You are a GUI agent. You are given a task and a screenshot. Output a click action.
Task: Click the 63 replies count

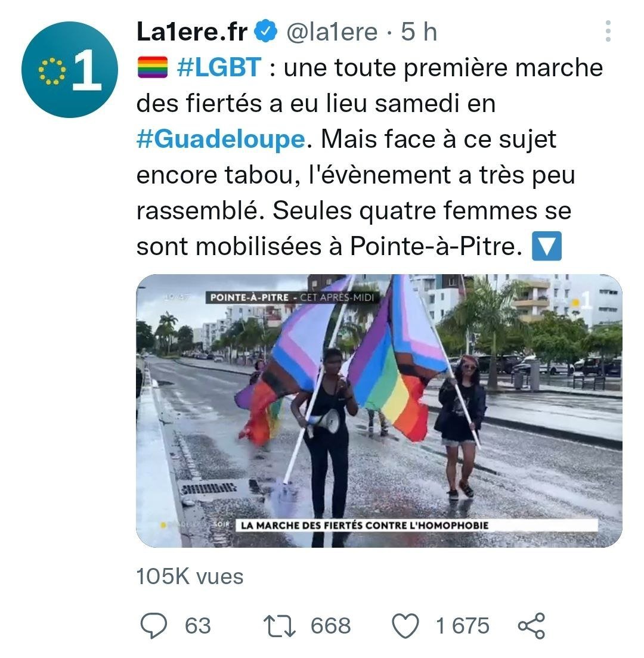coord(198,626)
